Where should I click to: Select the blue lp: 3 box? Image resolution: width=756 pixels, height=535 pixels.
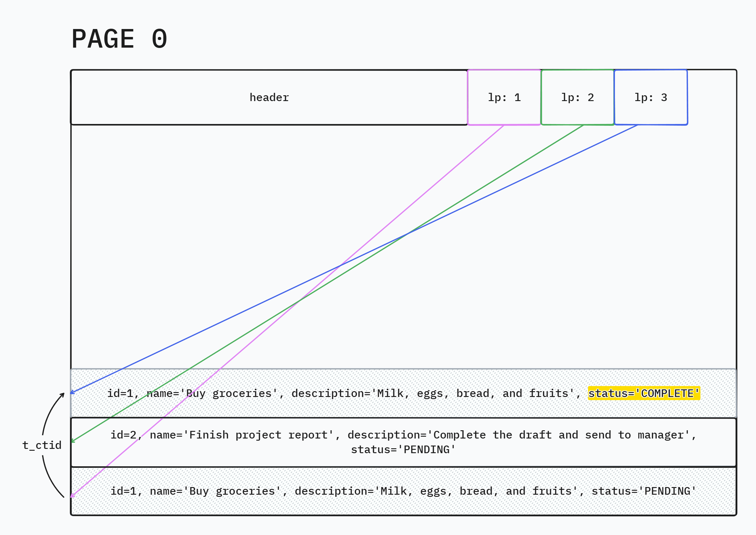(651, 97)
